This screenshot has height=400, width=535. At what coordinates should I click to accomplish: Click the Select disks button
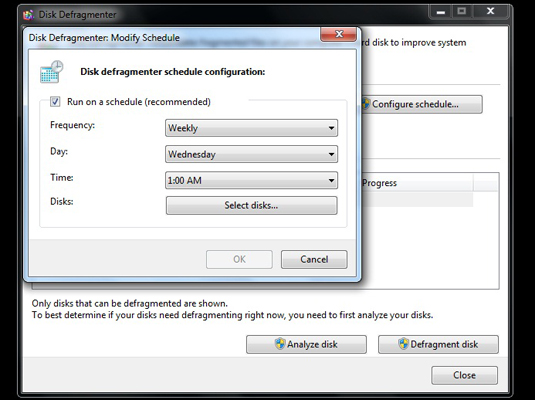pyautogui.click(x=251, y=205)
